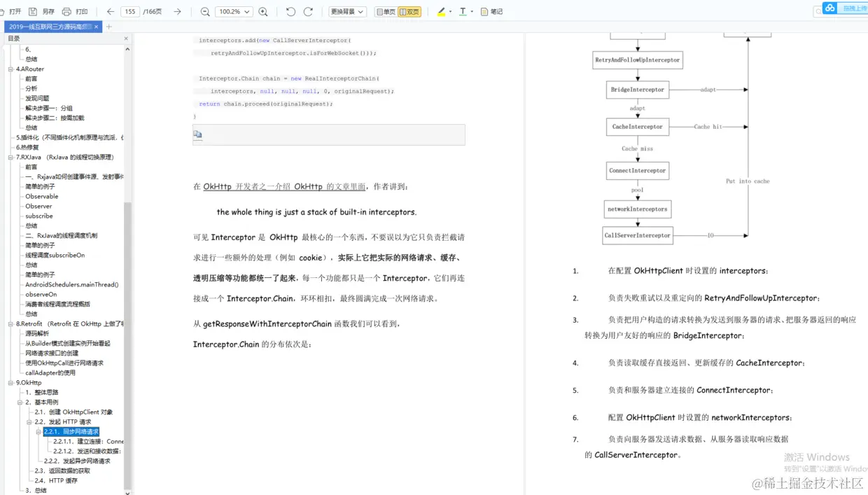Viewport: 868px width, 495px height.
Task: Rotate the page counterclockwise
Action: click(x=291, y=12)
